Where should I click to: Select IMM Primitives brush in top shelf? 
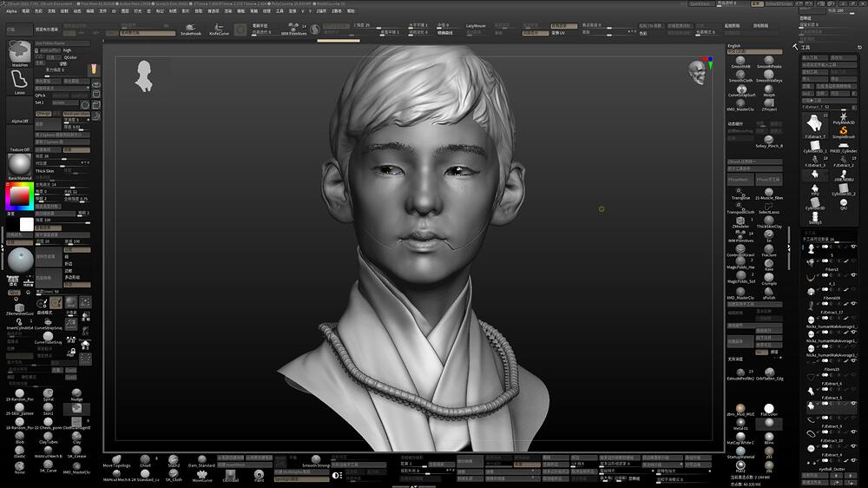293,30
